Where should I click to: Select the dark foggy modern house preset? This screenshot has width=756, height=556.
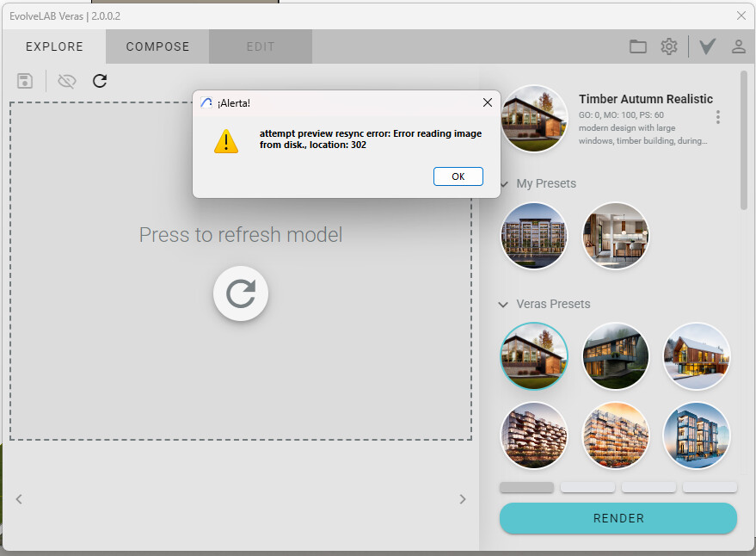tap(615, 356)
